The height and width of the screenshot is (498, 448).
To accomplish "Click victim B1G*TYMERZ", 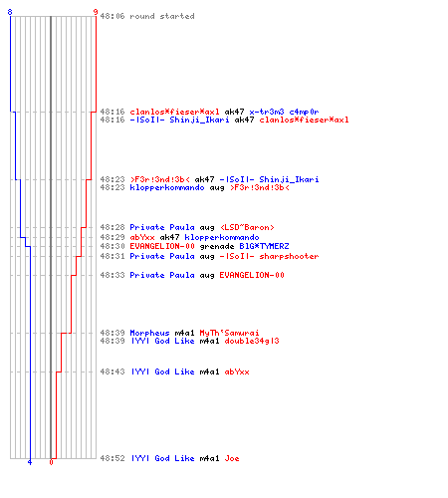I will tap(264, 246).
